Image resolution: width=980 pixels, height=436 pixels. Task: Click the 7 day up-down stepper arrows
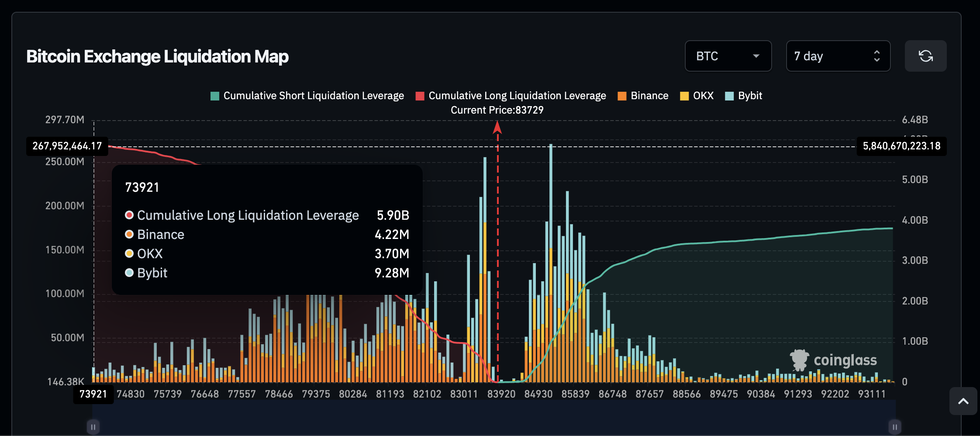[x=876, y=56]
